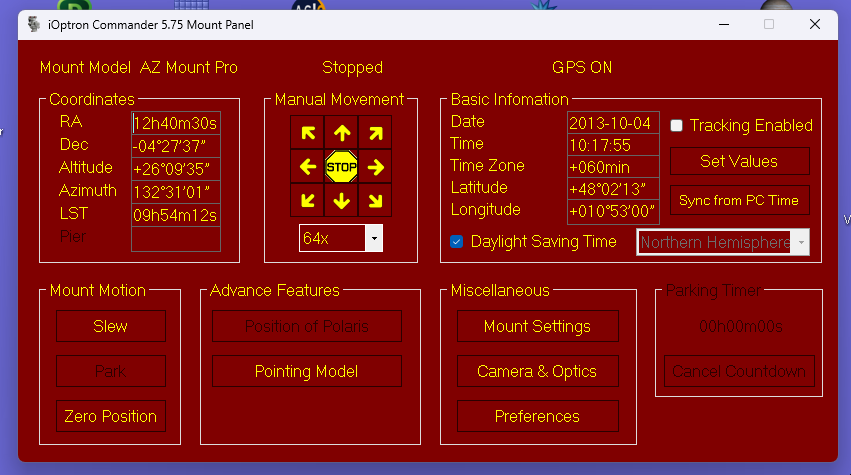Click the Altitude value field
The height and width of the screenshot is (475, 851).
coord(176,169)
